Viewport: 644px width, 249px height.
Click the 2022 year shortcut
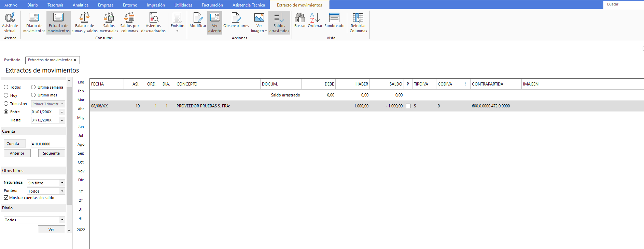81,230
